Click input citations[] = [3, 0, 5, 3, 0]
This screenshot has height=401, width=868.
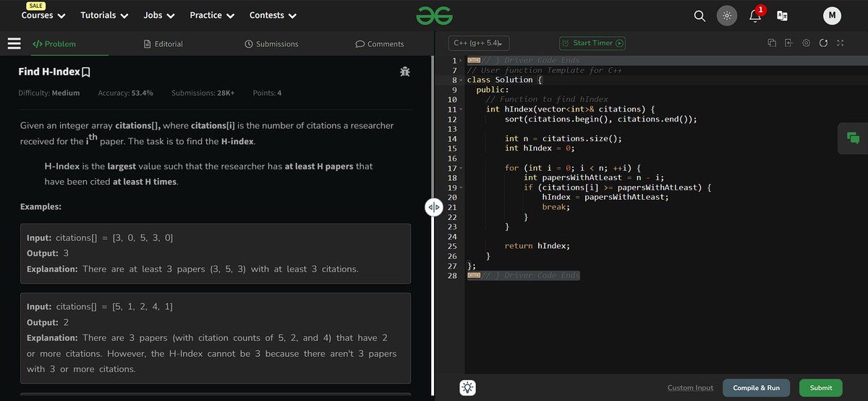click(100, 238)
